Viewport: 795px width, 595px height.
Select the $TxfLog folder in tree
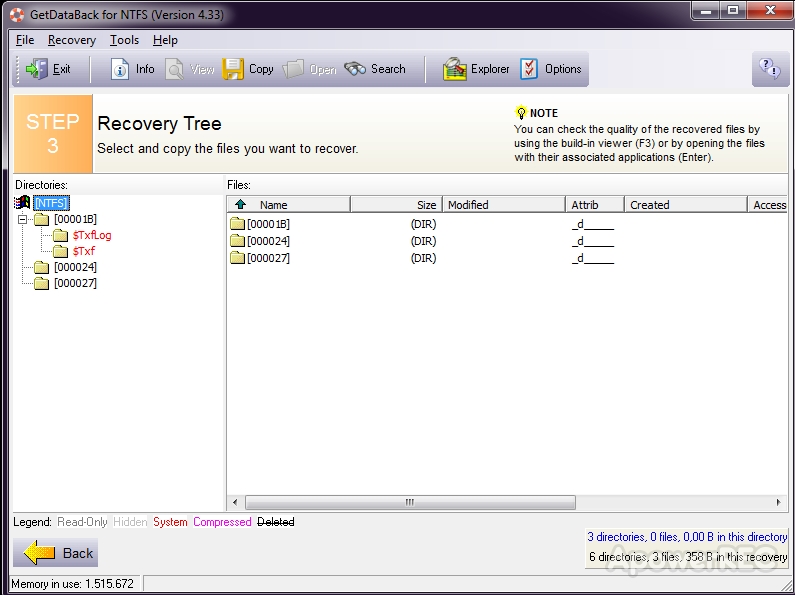click(92, 235)
